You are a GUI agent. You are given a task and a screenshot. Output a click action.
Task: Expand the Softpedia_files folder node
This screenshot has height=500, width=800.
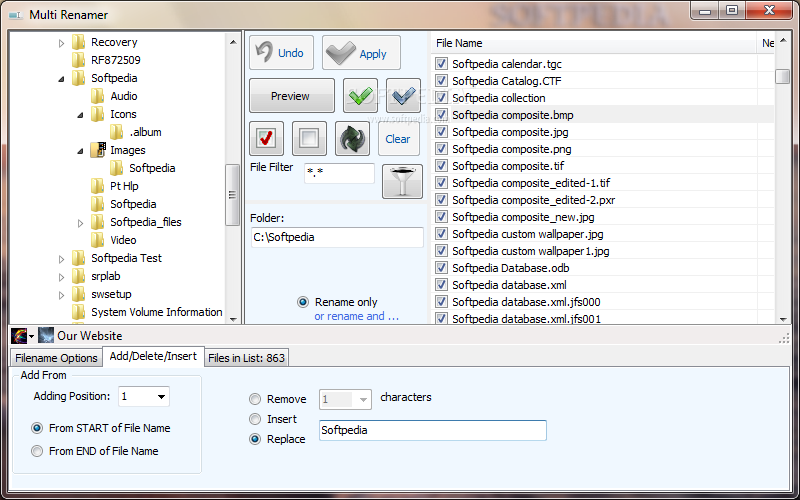click(x=81, y=222)
